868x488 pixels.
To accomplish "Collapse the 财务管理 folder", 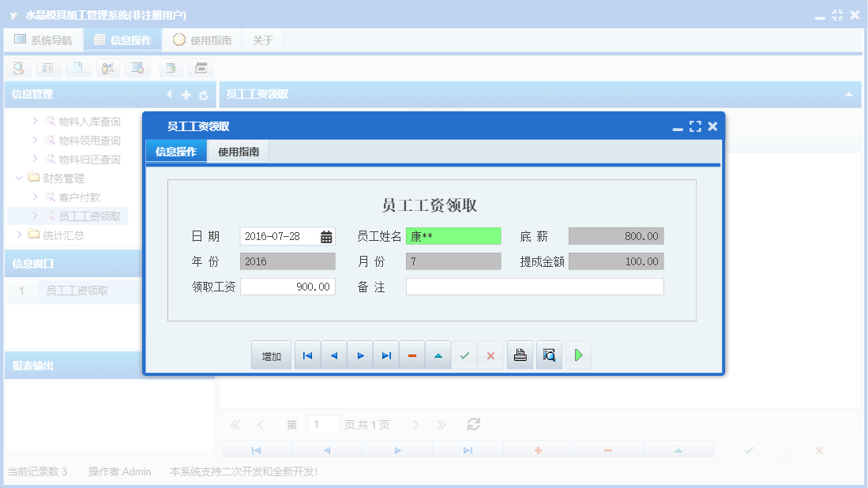I will [17, 178].
